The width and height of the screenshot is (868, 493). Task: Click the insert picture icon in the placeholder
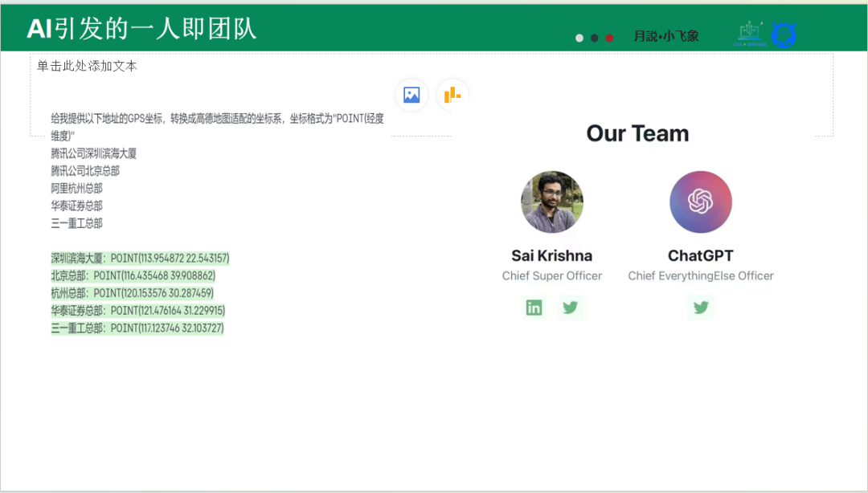pos(411,96)
